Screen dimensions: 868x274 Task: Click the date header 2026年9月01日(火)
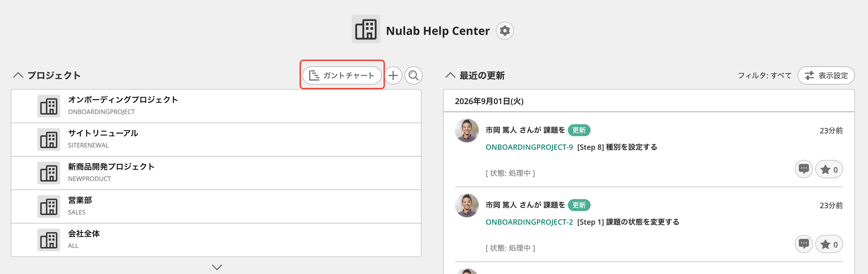(489, 101)
